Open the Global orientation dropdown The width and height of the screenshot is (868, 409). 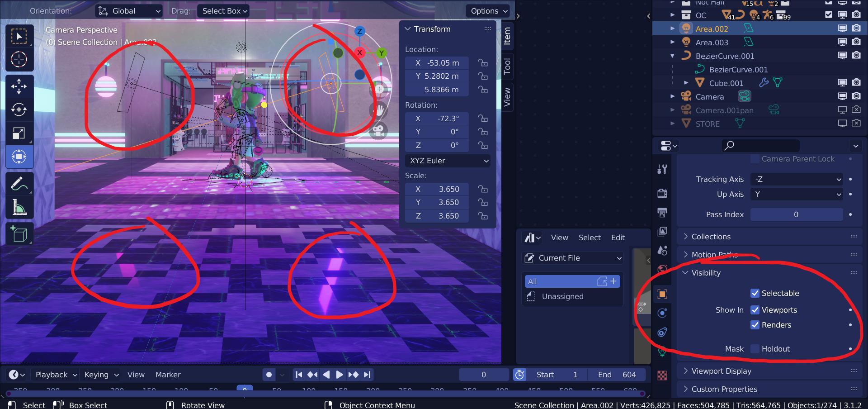pyautogui.click(x=130, y=11)
